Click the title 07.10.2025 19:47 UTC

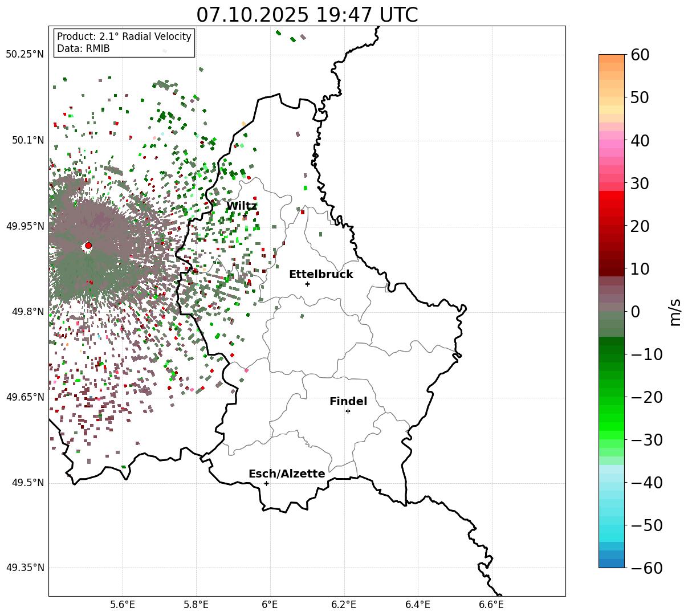[x=307, y=15]
